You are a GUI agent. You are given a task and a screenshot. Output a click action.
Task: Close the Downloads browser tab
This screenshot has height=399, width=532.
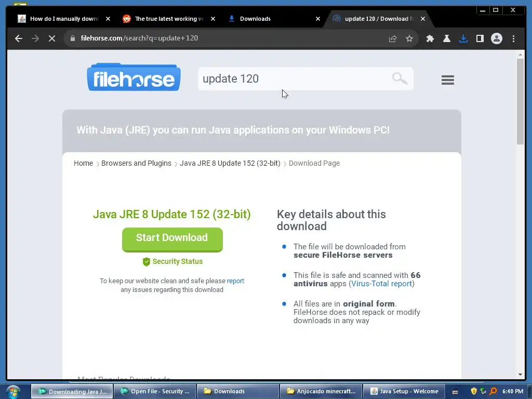point(317,19)
